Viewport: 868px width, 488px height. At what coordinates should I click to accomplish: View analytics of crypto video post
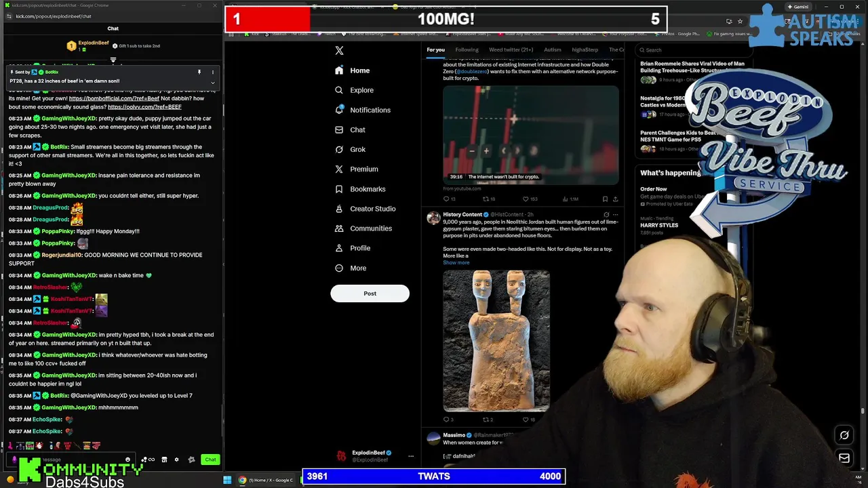571,199
